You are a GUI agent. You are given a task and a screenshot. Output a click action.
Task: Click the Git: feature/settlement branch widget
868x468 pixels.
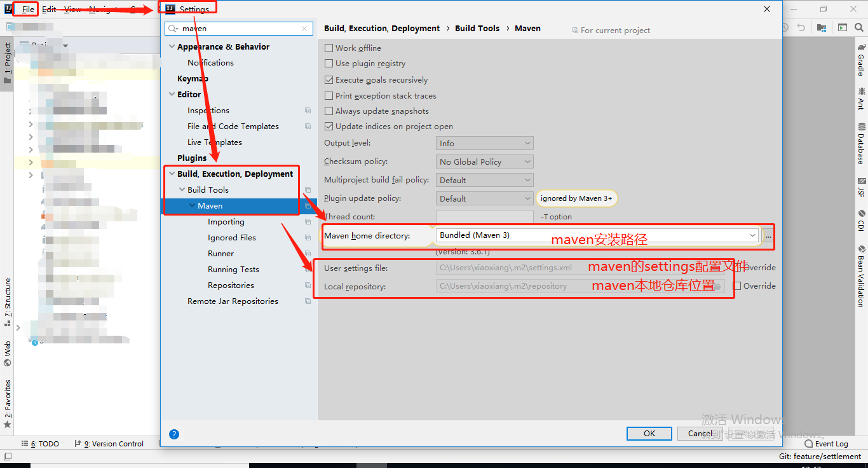coord(820,456)
